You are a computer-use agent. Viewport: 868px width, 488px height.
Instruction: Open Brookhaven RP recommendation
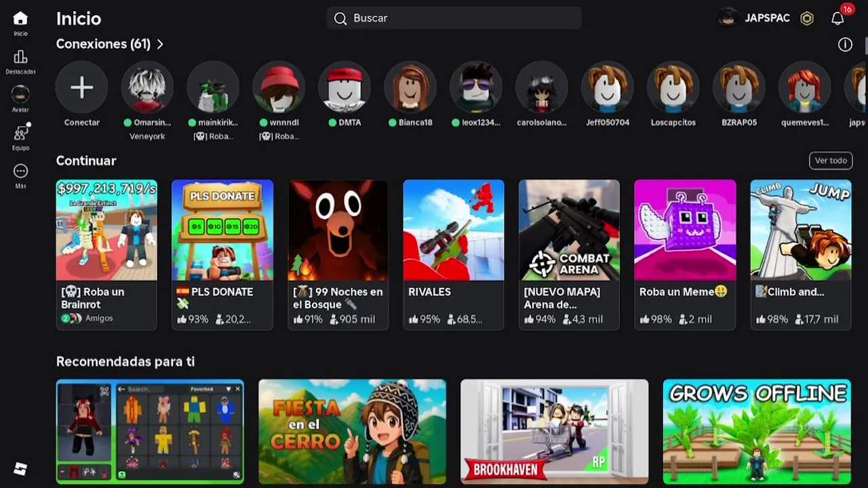point(555,431)
